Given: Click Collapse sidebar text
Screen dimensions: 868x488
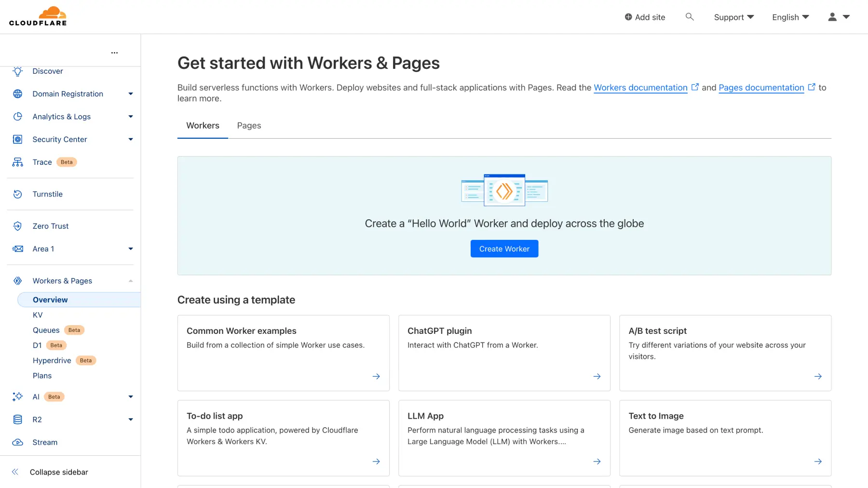Looking at the screenshot, I should (x=59, y=472).
